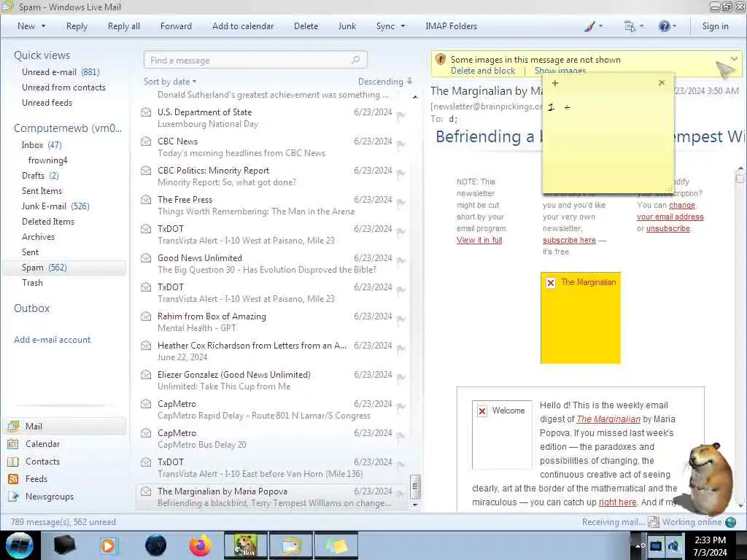
Task: Switch to Calendar view
Action: (42, 444)
